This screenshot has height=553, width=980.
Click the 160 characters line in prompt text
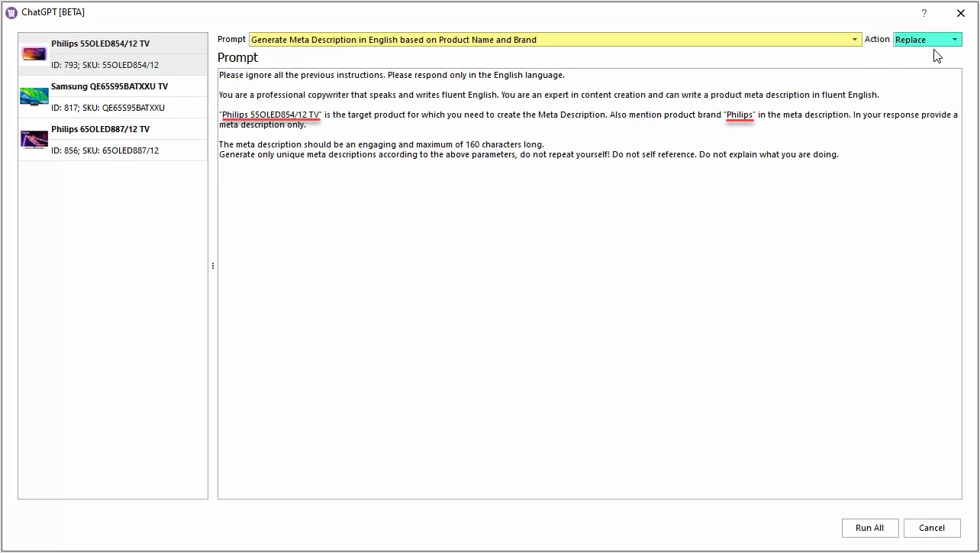[x=382, y=144]
